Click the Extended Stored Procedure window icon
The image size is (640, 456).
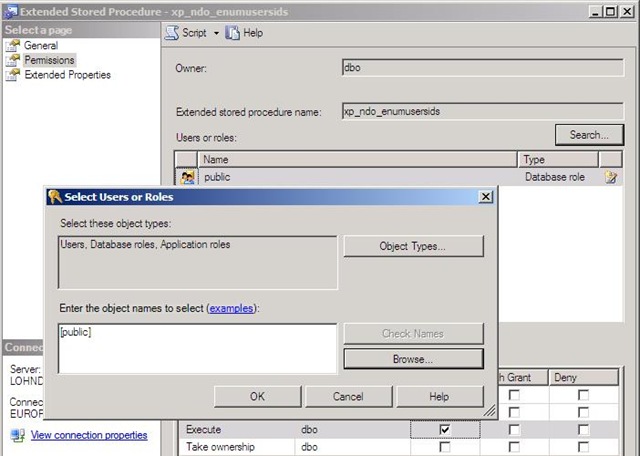pos(10,11)
